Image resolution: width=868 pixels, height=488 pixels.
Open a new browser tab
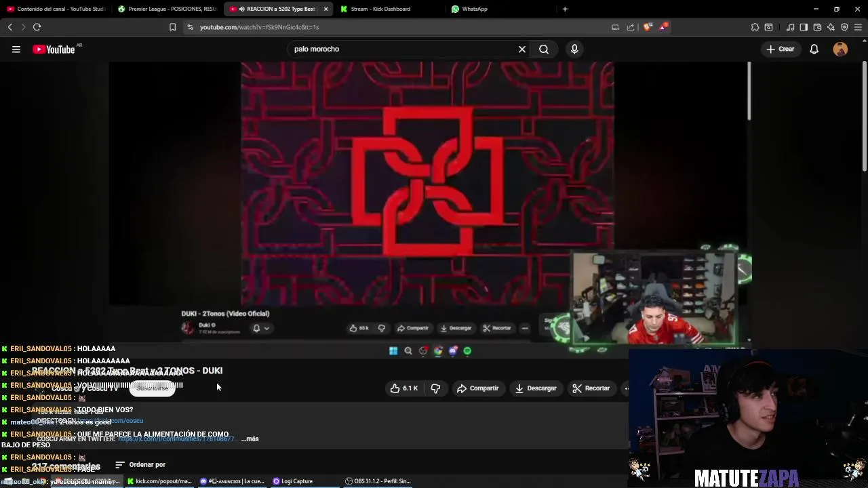point(565,9)
